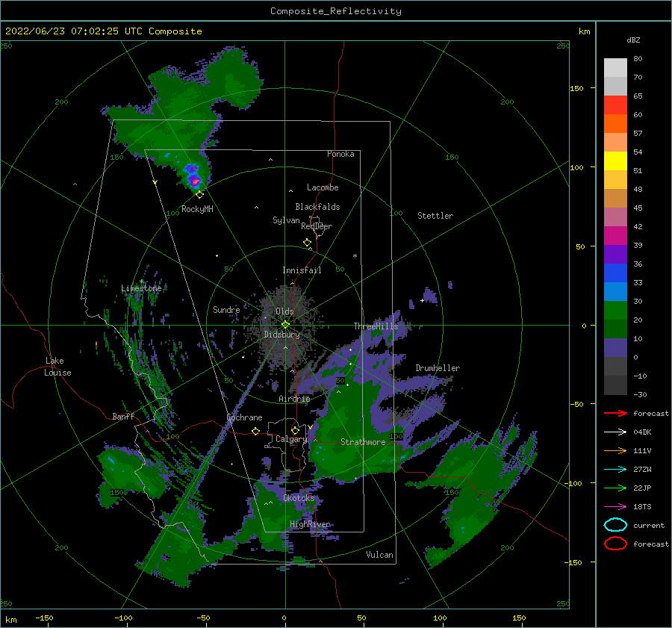The width and height of the screenshot is (672, 628).
Task: Click the radar site diamond at map center
Action: tap(285, 325)
